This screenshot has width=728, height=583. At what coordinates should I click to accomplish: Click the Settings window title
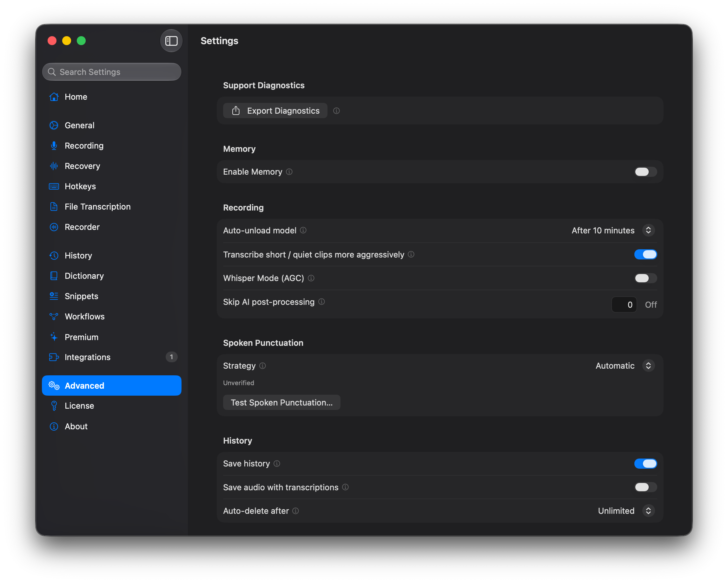(x=220, y=41)
